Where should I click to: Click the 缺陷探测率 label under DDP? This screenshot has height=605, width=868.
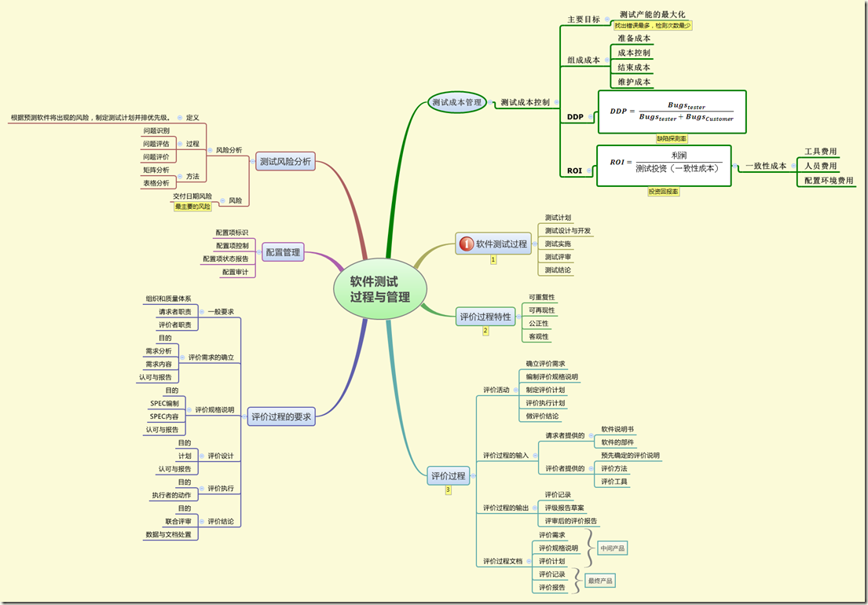tap(672, 138)
